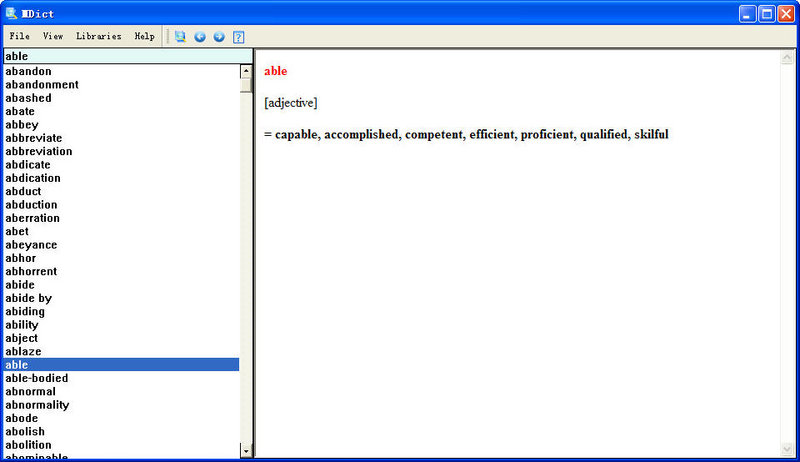
Task: Select 'abbreviation' in the word list
Action: 38,152
